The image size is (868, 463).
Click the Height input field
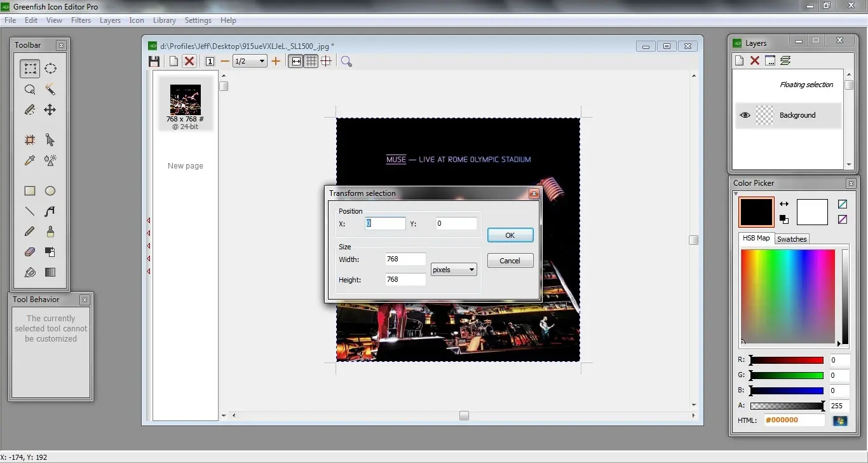[x=405, y=280]
